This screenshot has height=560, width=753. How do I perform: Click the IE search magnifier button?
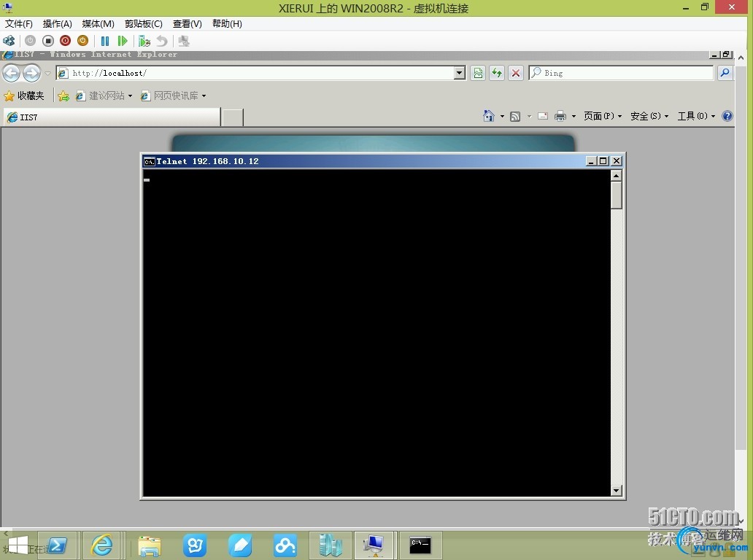point(725,73)
